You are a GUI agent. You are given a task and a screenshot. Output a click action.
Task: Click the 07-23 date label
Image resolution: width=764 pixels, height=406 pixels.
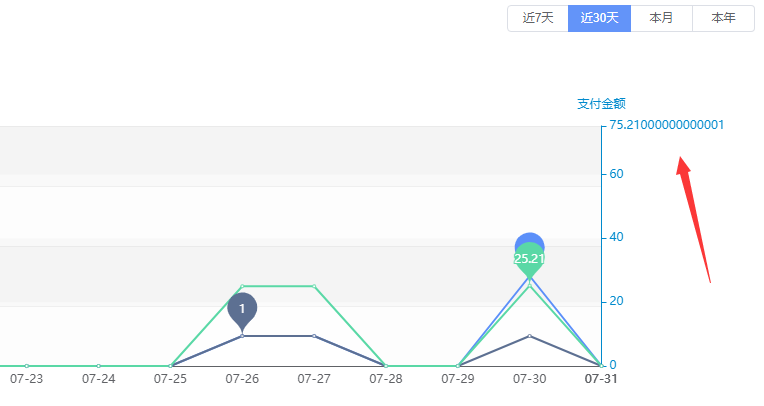(x=26, y=379)
